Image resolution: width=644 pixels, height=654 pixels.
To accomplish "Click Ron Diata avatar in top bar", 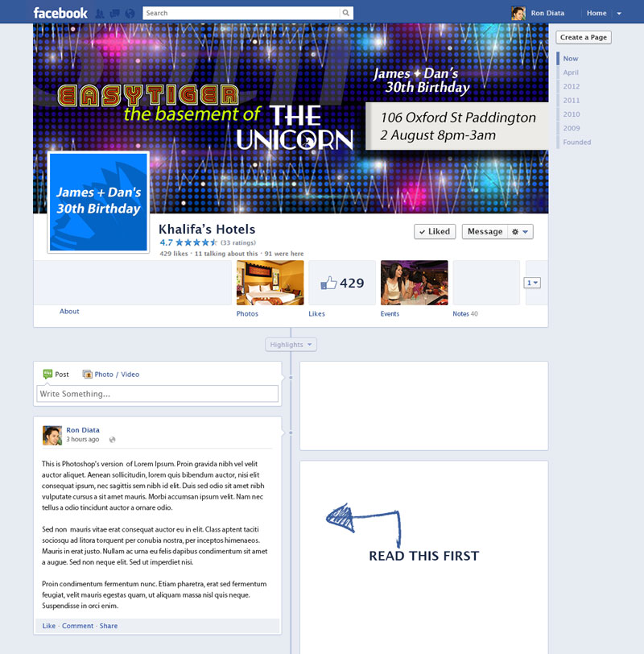I will 518,14.
